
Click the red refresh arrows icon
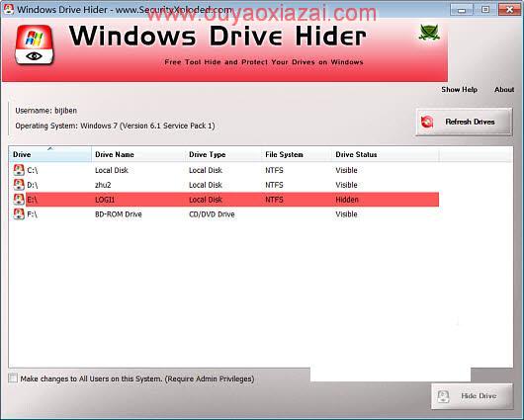point(427,122)
